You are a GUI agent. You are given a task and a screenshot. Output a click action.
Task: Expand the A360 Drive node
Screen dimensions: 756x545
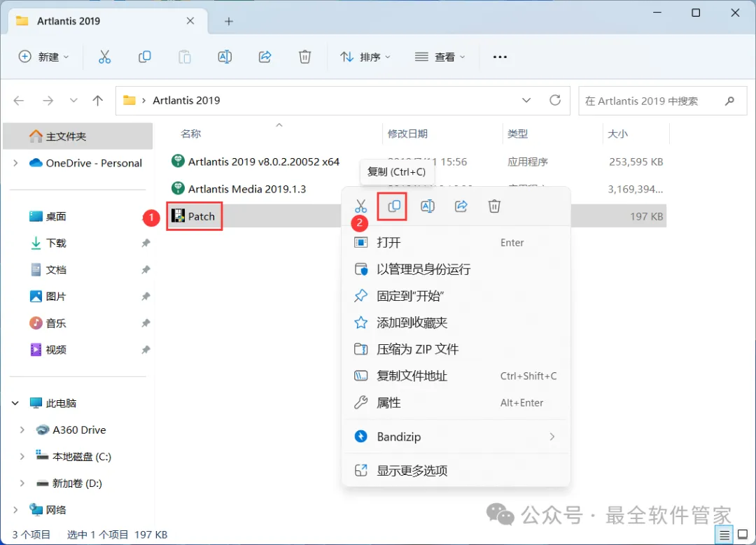click(x=22, y=430)
